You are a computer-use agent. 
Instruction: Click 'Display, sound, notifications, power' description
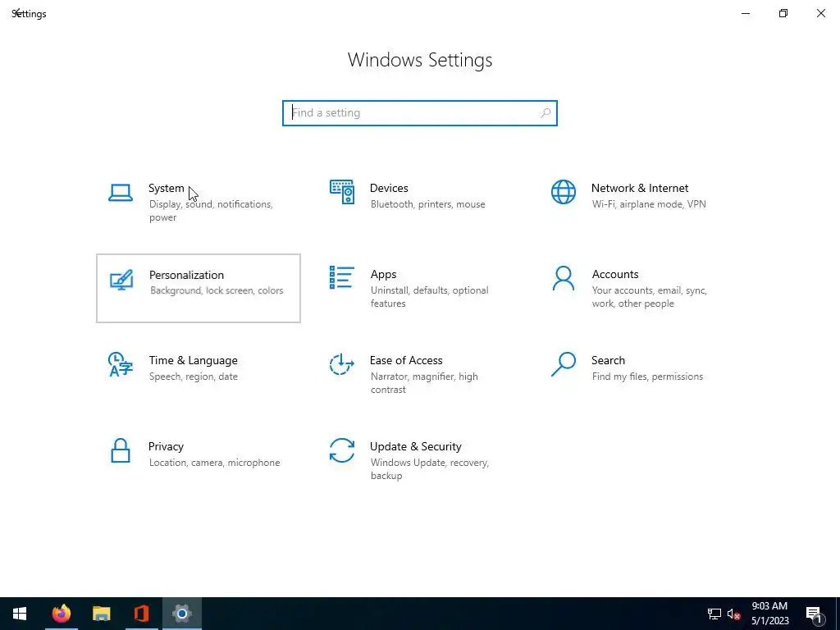click(x=211, y=211)
